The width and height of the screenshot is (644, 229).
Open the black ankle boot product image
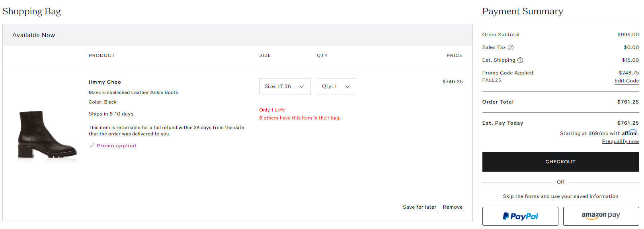[47, 135]
